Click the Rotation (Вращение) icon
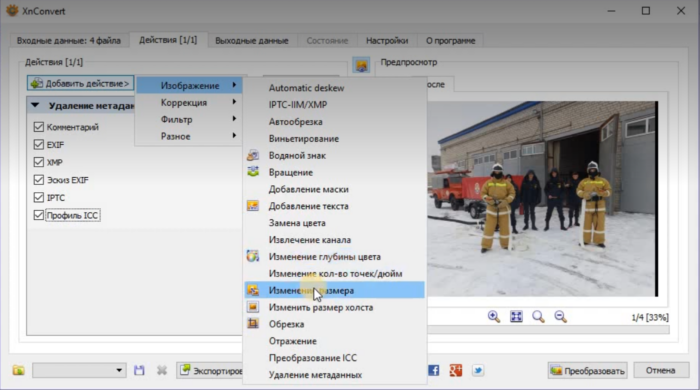 click(253, 172)
